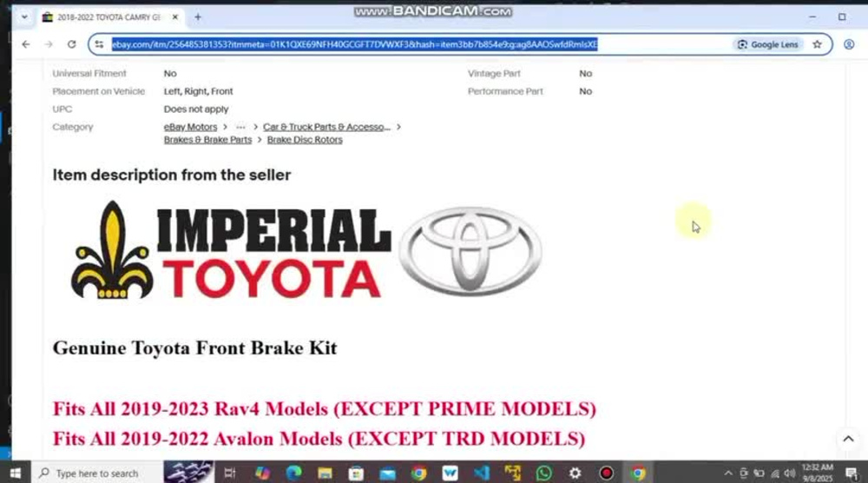Click the Fits All 2019-2022 Avalon Models line
Screen dimensions: 868x483
click(319, 439)
